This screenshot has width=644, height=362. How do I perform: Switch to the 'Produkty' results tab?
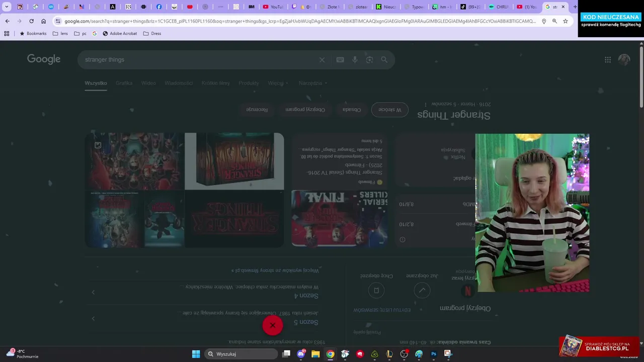(249, 83)
